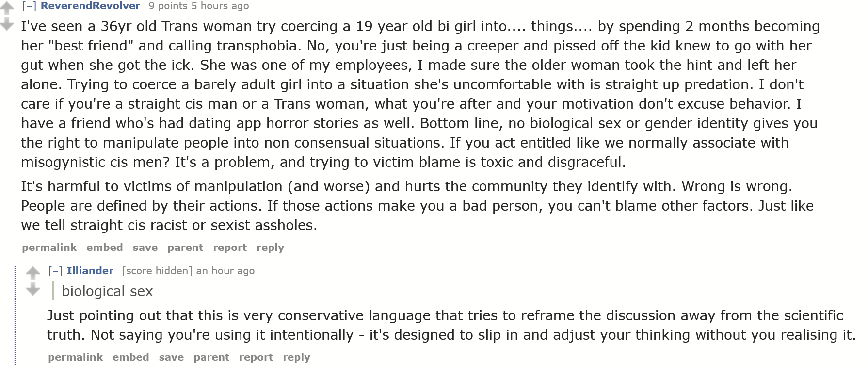Open permalink for ReverendRevolver's comment
The image size is (868, 365).
click(49, 248)
